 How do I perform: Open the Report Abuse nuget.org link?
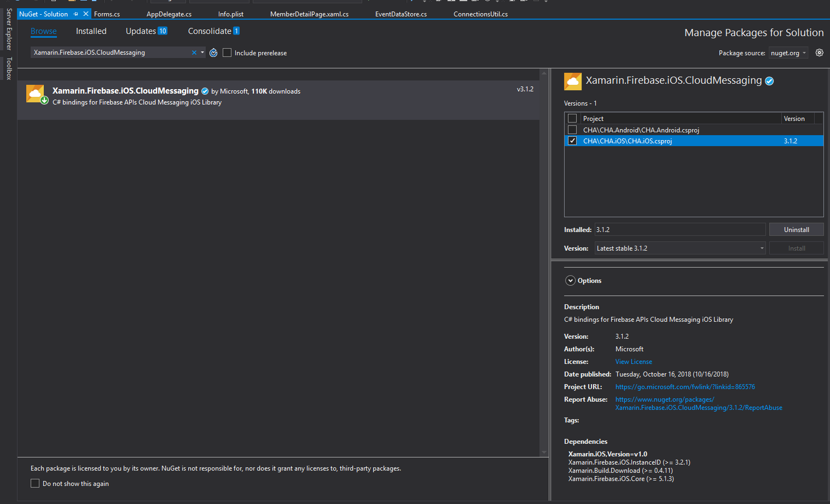pyautogui.click(x=699, y=404)
